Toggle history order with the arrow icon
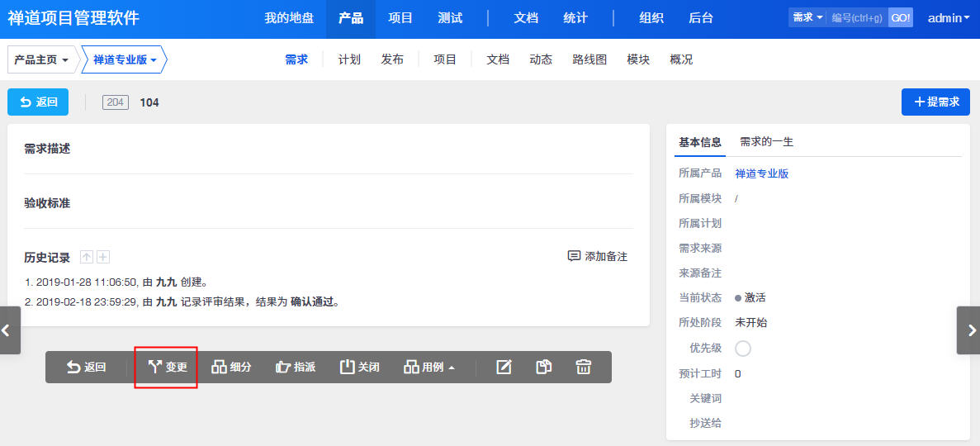Viewport: 980px width, 446px height. [x=87, y=258]
